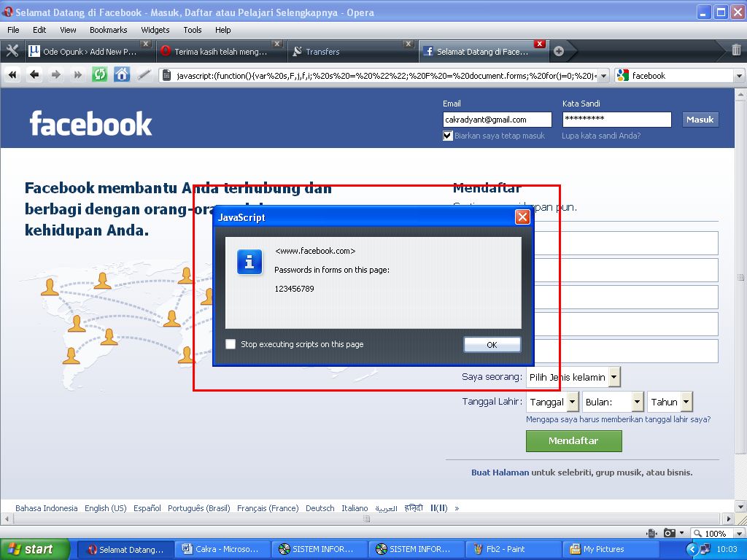
Task: Open a new tab with plus button
Action: click(x=559, y=51)
